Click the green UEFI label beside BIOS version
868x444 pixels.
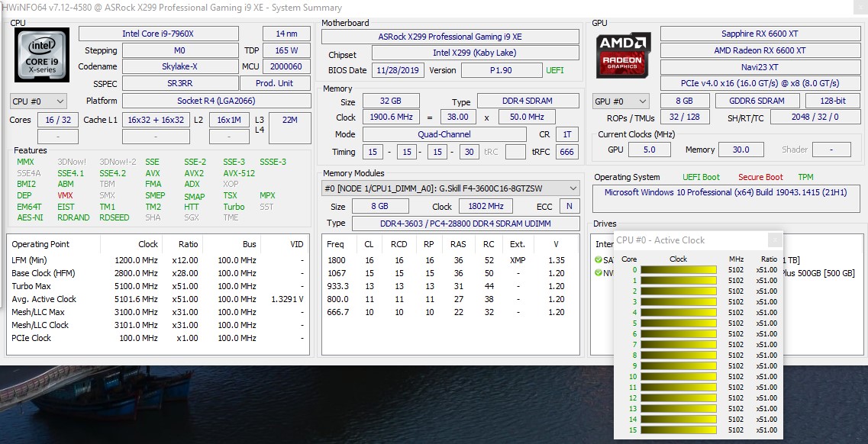(x=555, y=70)
